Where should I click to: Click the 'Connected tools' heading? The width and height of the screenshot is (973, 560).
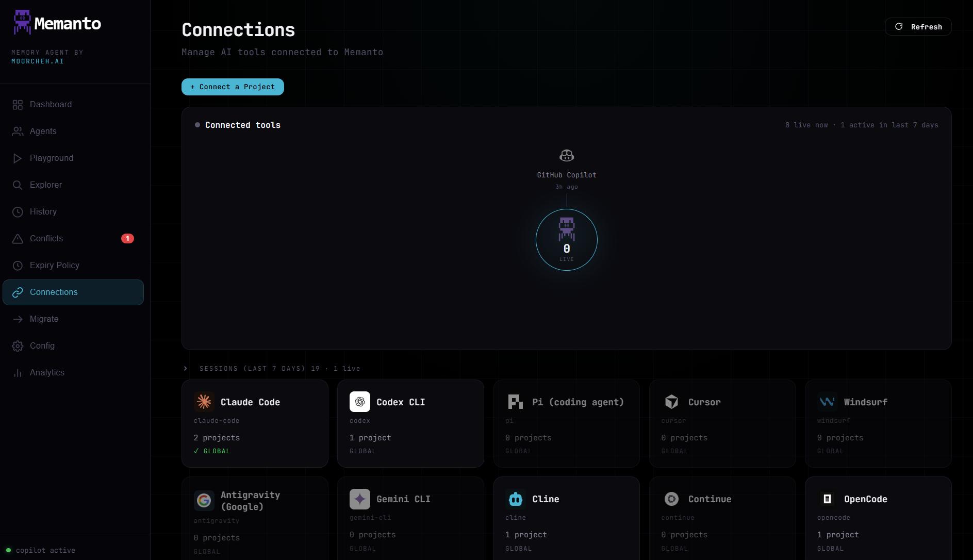pos(243,125)
